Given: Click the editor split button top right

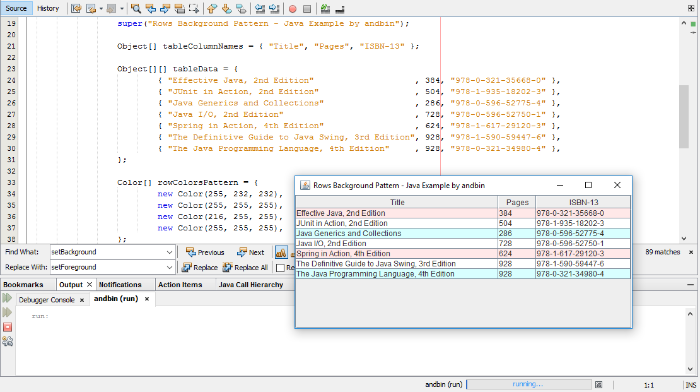Looking at the screenshot, I should coord(691,8).
